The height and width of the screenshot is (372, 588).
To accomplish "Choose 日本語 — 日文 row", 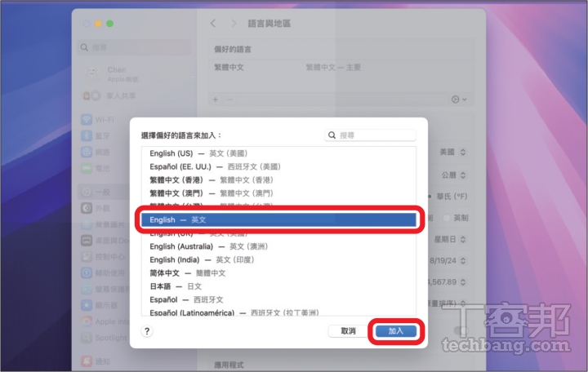I will [x=278, y=286].
